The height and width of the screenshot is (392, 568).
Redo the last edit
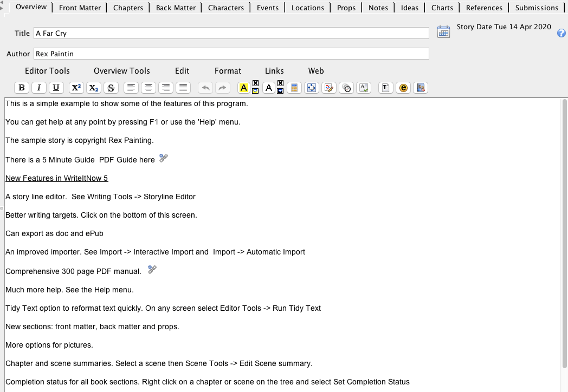click(x=223, y=88)
